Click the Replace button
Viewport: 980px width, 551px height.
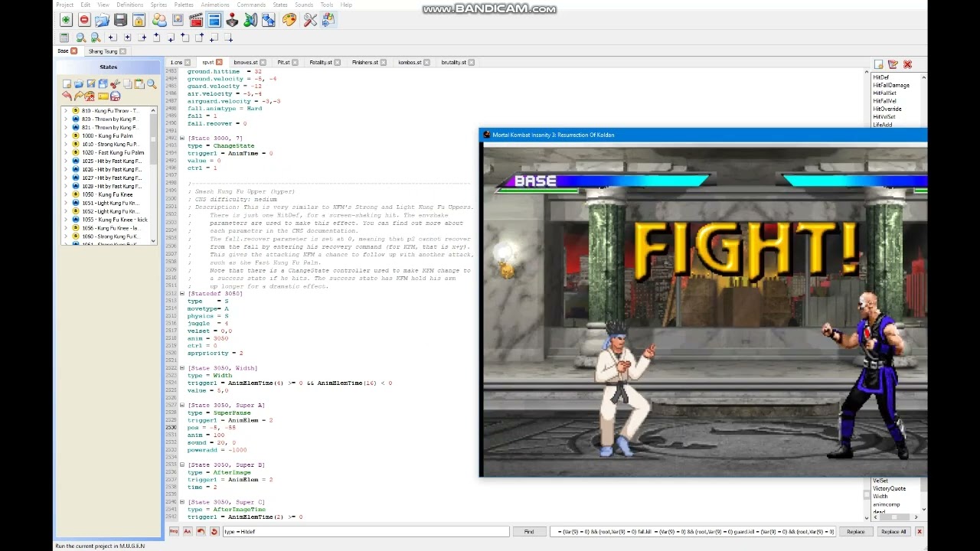pos(855,531)
